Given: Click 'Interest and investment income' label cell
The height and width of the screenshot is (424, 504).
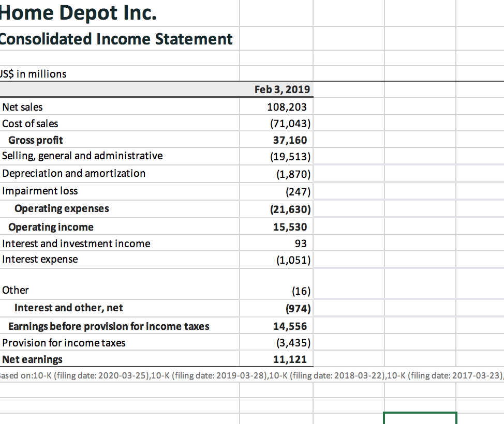Looking at the screenshot, I should tap(120, 243).
